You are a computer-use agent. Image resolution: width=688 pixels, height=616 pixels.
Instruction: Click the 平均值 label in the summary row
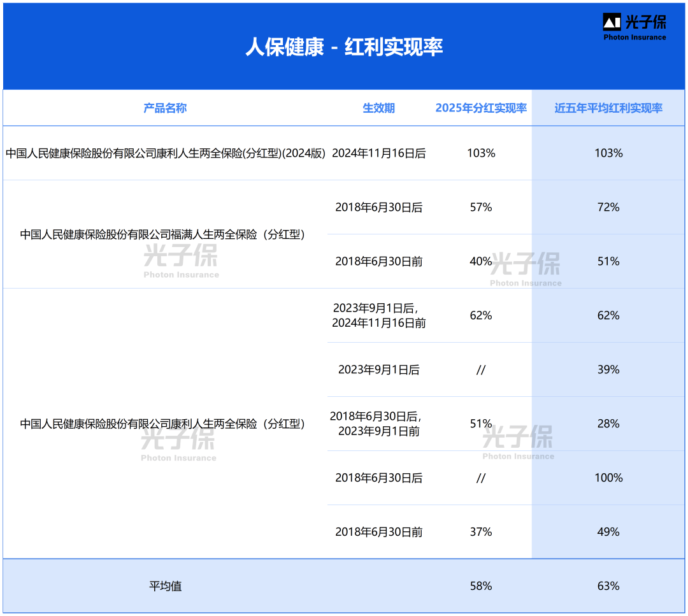[x=165, y=586]
